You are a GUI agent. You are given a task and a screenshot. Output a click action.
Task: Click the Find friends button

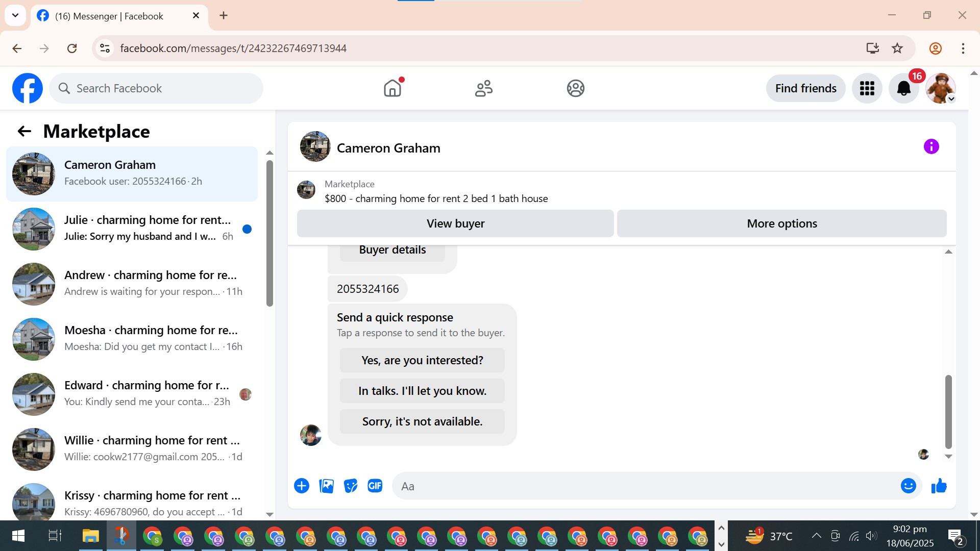coord(805,88)
